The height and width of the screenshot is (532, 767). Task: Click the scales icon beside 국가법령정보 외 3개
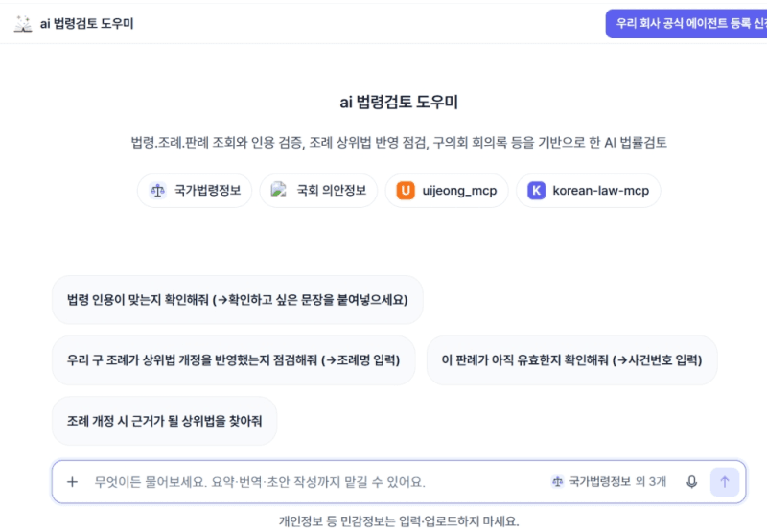click(x=557, y=482)
